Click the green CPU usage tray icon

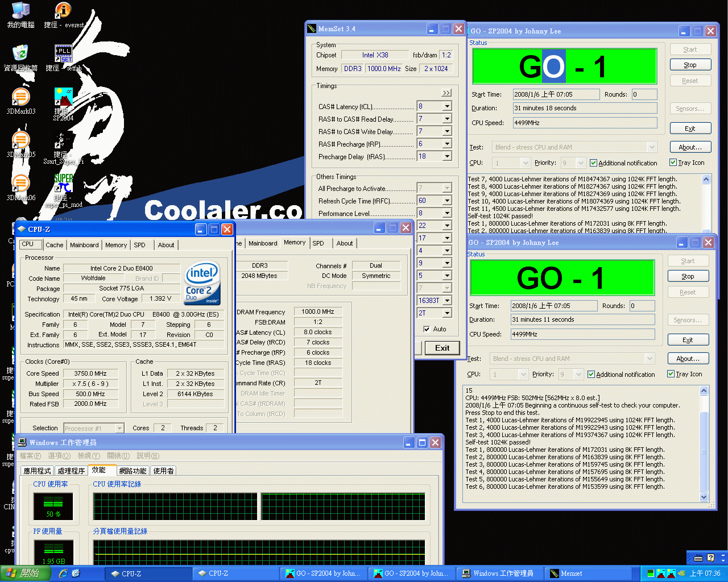click(x=651, y=573)
